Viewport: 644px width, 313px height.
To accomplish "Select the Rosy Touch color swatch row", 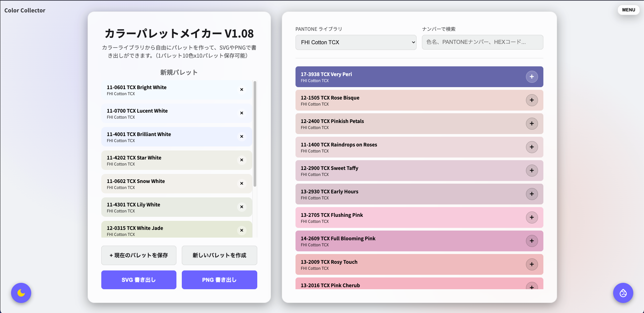I will pos(419,264).
